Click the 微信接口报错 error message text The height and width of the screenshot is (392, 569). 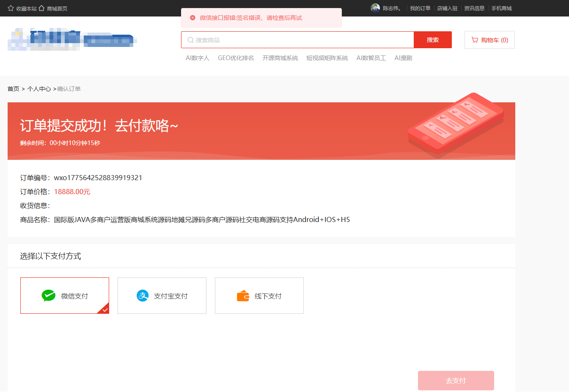point(251,18)
